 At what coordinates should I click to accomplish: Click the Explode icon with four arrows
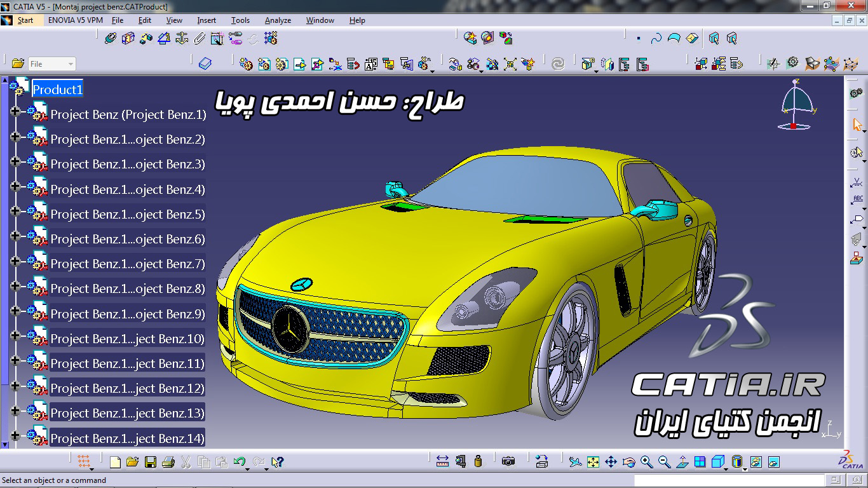click(510, 64)
